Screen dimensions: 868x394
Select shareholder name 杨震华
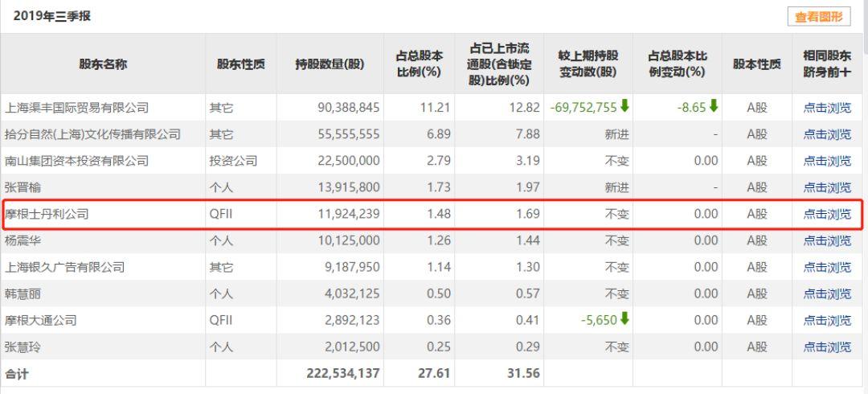point(23,240)
